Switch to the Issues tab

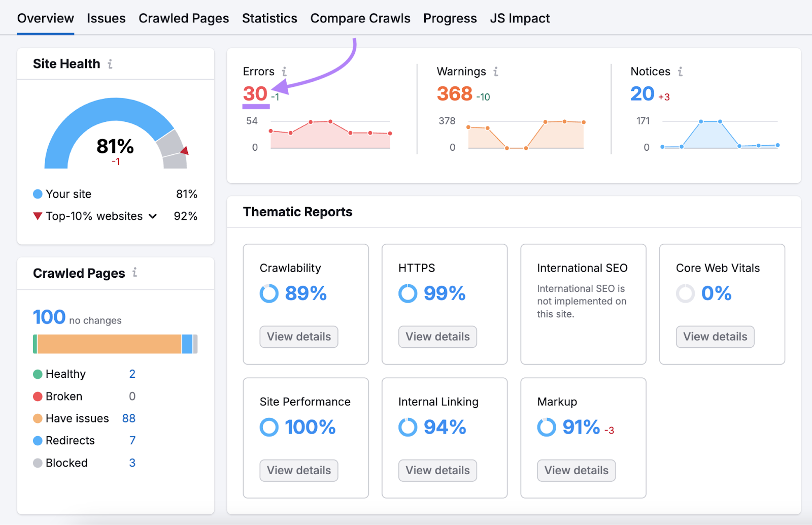point(106,18)
